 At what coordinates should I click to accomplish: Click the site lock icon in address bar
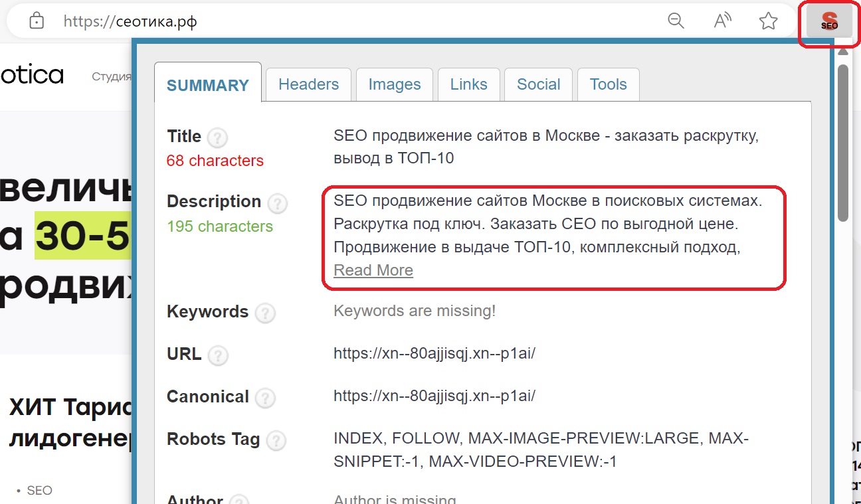tap(37, 21)
